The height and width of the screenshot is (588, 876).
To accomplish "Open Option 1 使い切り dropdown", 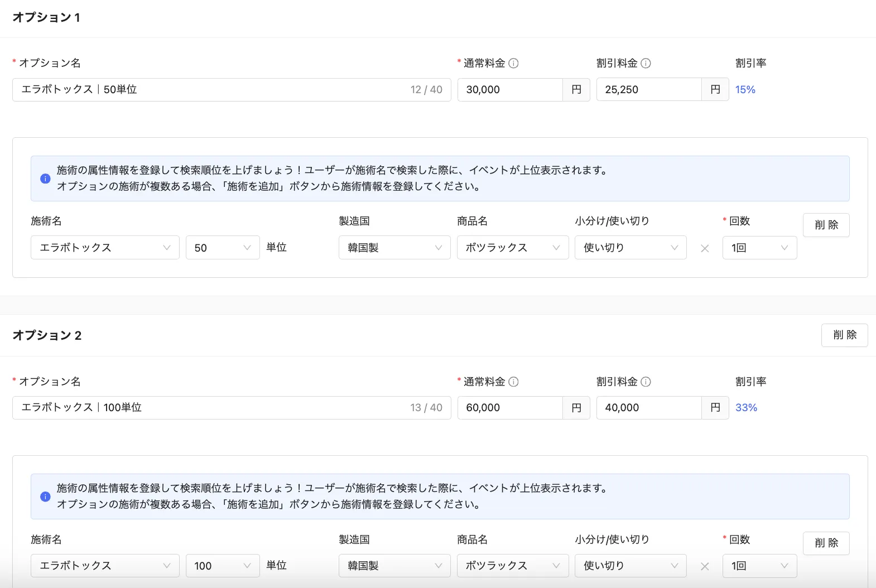I will coord(630,248).
